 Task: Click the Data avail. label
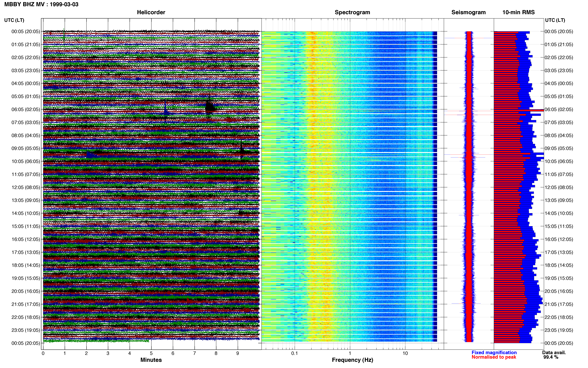(x=554, y=352)
